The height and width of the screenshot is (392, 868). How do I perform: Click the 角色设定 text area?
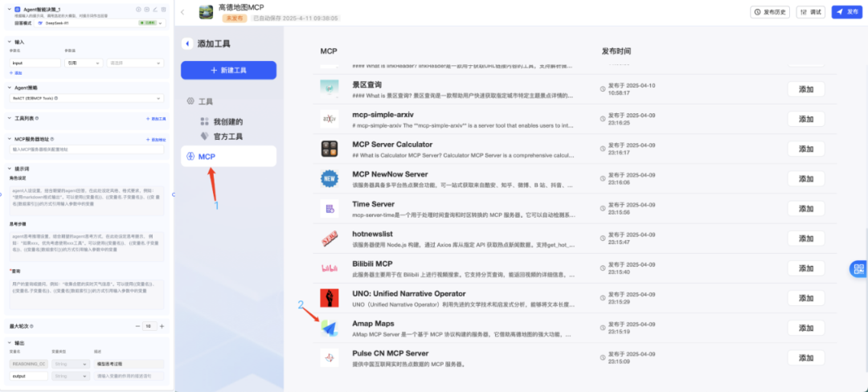coord(87,200)
